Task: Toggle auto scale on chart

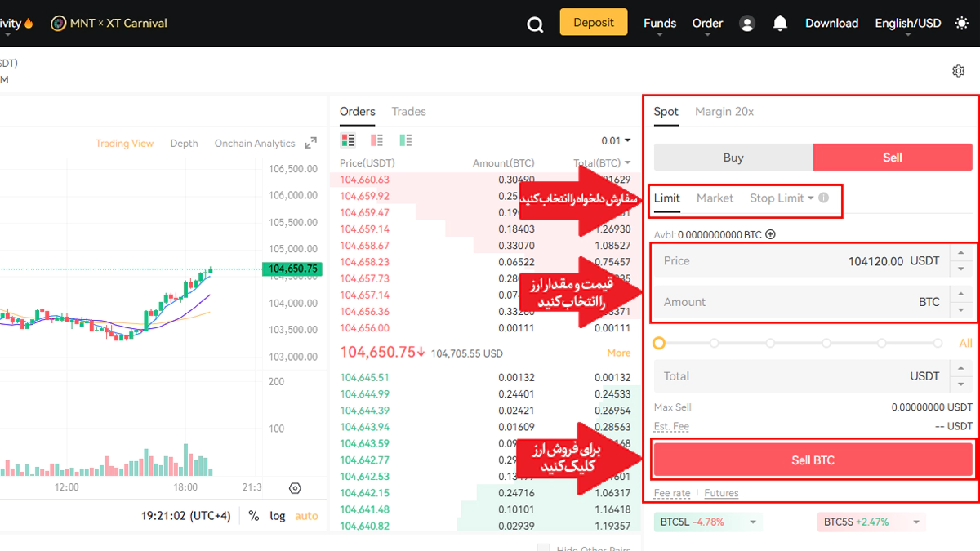Action: pos(306,516)
